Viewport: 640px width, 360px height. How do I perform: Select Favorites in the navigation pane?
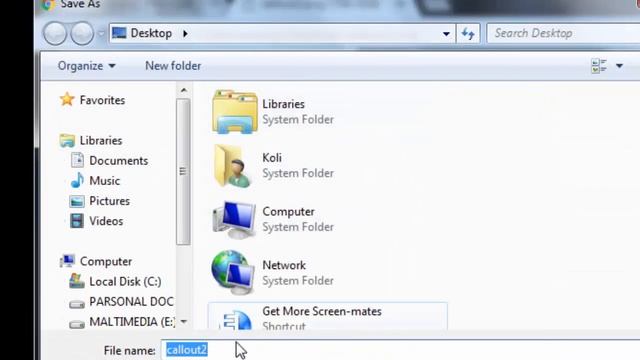click(x=102, y=100)
